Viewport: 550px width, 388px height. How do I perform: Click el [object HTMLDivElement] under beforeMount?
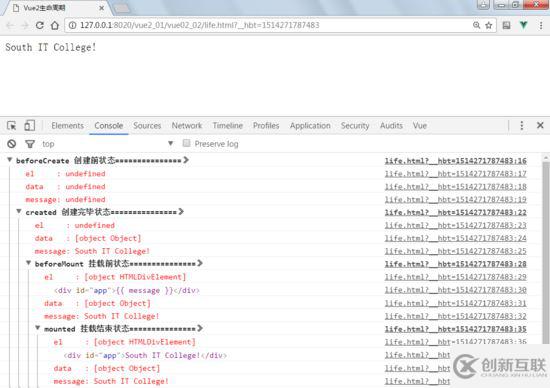click(115, 277)
